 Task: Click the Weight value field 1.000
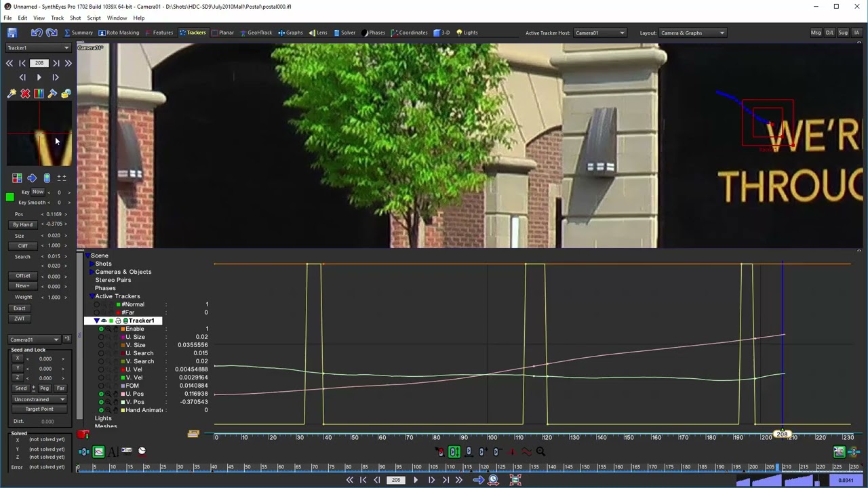55,297
